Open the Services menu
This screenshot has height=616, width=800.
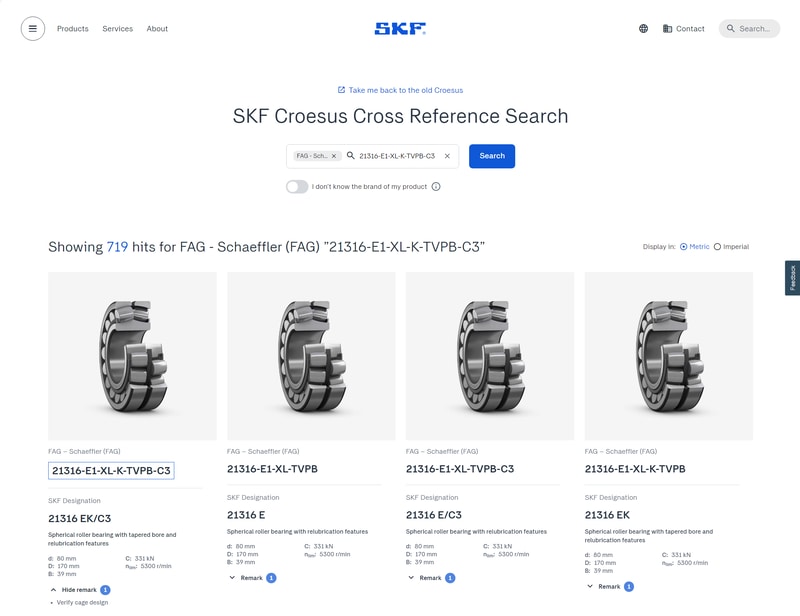click(x=118, y=28)
